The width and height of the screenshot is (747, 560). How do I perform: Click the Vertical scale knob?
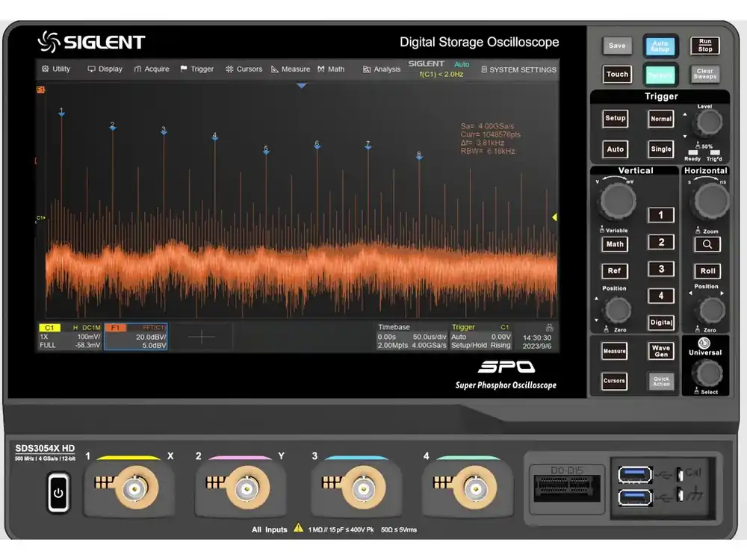(618, 200)
